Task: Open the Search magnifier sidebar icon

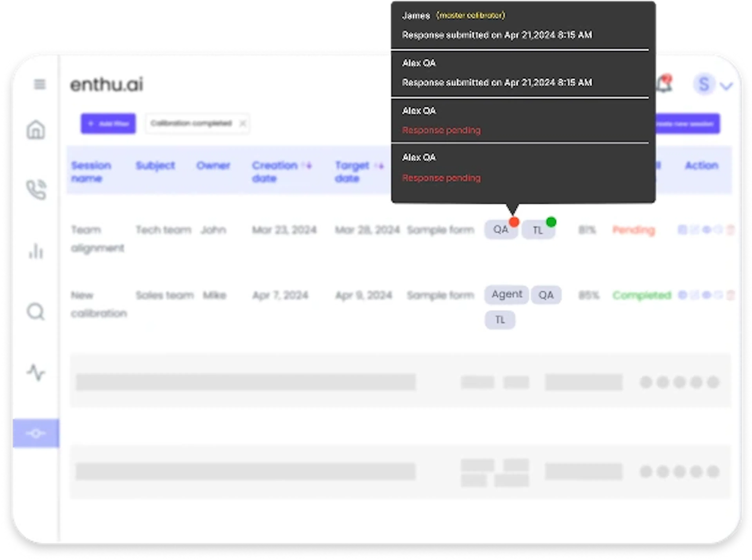Action: 36,312
